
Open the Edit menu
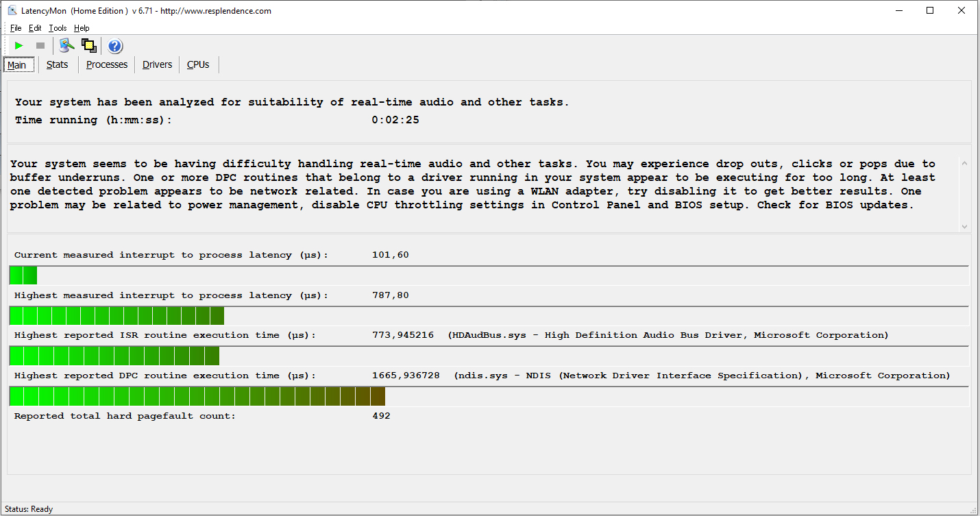pyautogui.click(x=35, y=28)
